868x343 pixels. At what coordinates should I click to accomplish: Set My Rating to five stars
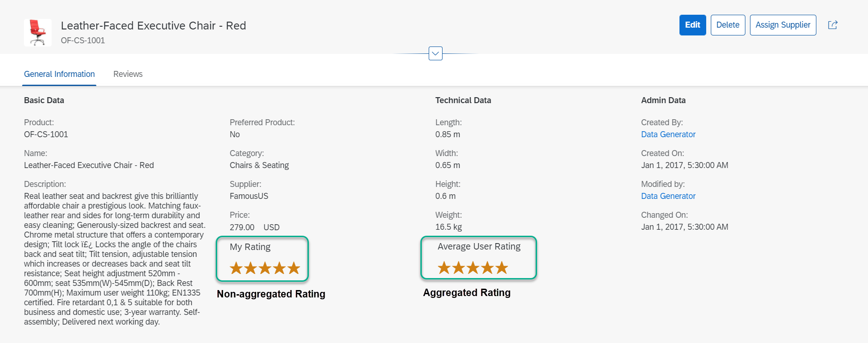[294, 268]
